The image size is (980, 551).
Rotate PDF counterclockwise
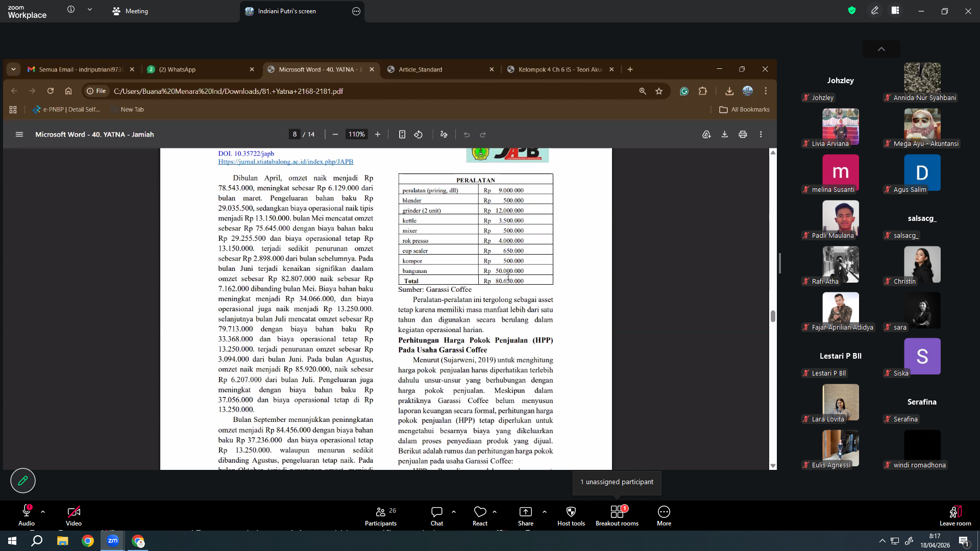point(419,134)
